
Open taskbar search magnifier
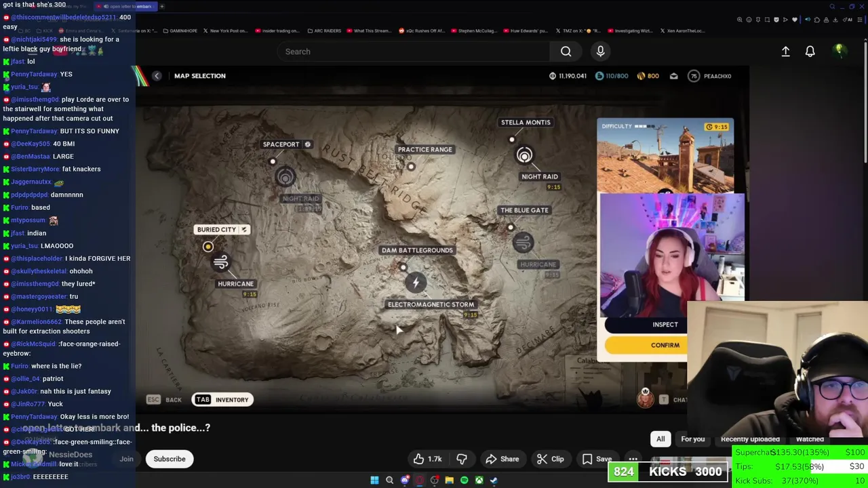[389, 480]
